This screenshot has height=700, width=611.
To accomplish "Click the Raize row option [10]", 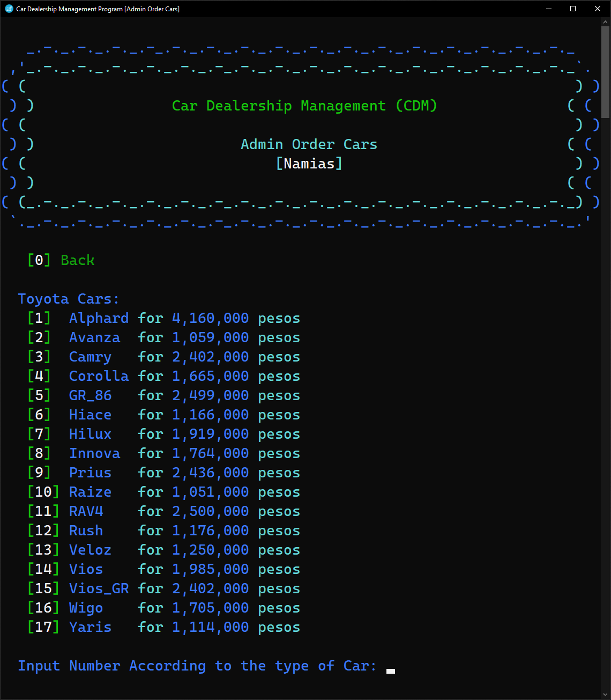I will coord(163,492).
